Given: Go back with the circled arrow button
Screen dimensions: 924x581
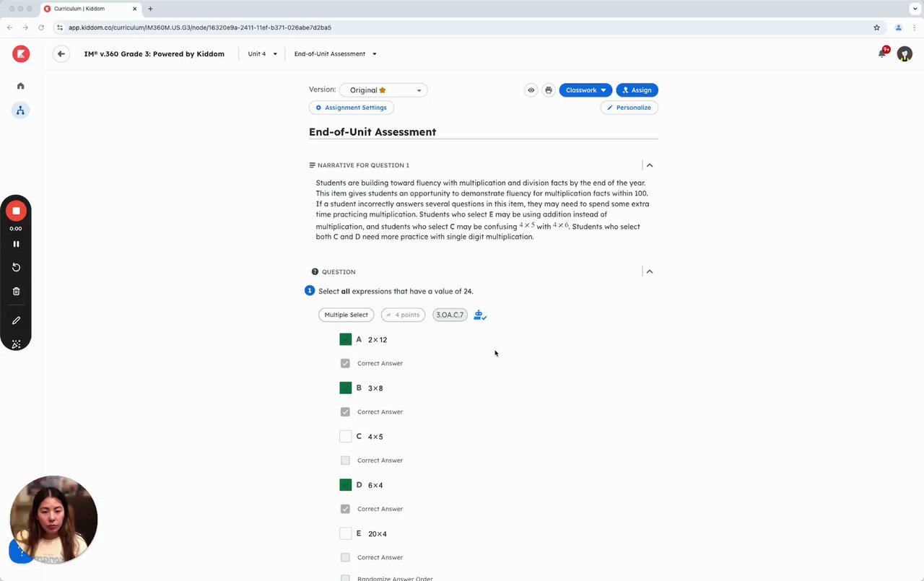Looking at the screenshot, I should [x=61, y=53].
